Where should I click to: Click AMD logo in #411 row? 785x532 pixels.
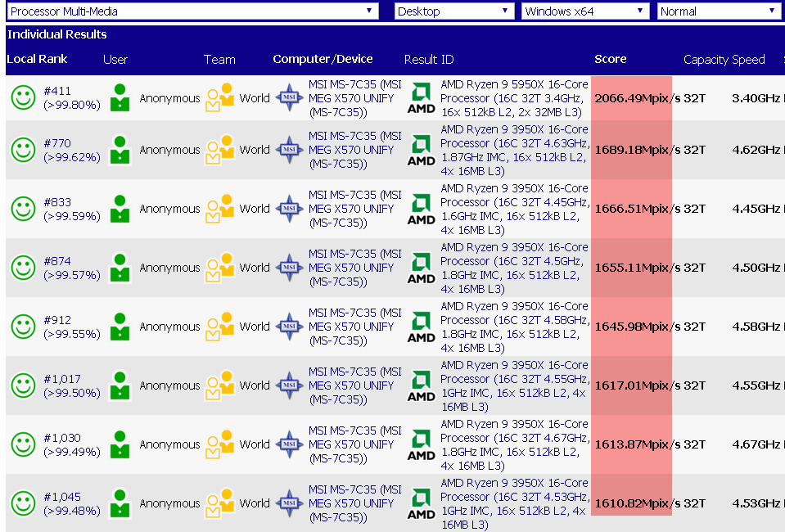[x=421, y=98]
